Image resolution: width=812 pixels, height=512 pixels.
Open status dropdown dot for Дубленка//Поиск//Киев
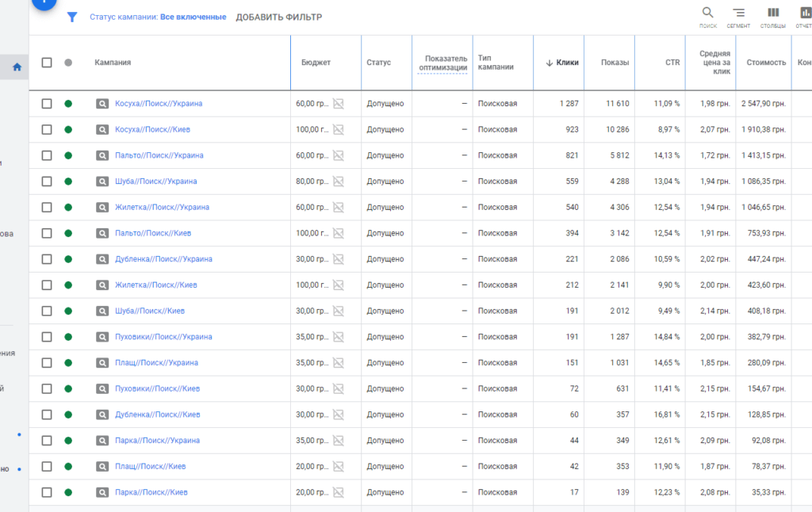pyautogui.click(x=68, y=415)
